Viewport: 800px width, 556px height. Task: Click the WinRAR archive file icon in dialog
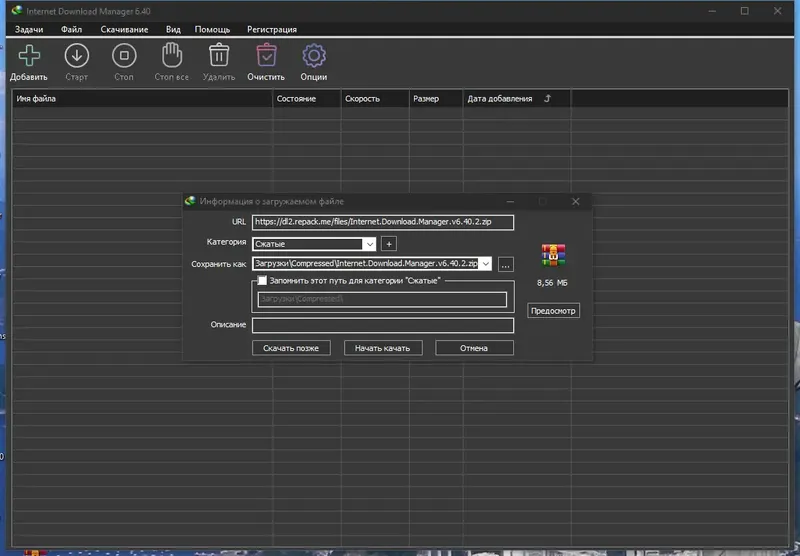click(x=553, y=255)
